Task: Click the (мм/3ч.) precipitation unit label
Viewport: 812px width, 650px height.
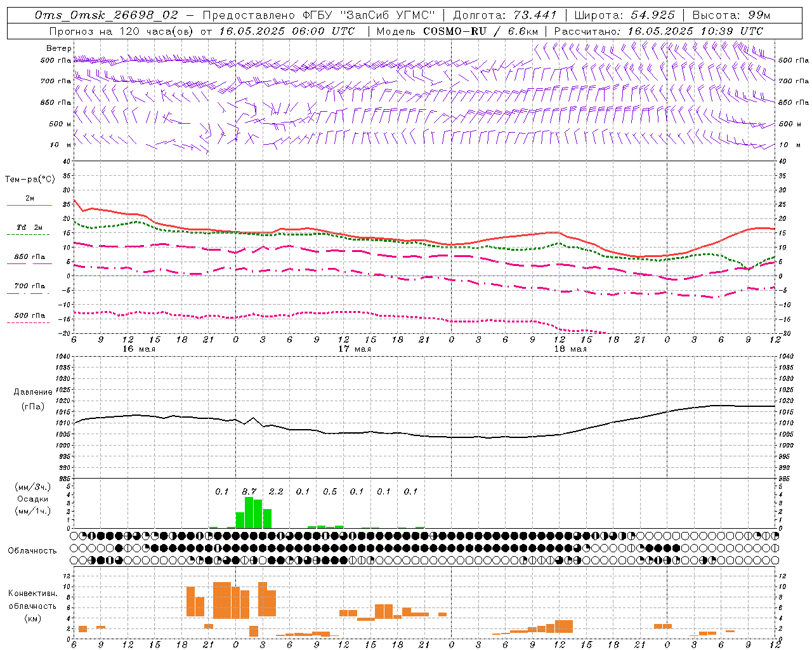Action: (x=32, y=487)
